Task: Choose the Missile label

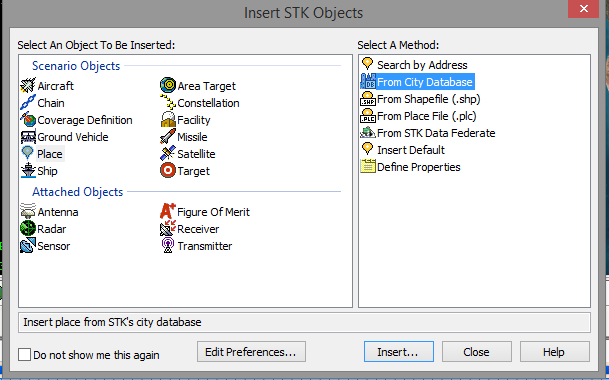Action: coord(192,137)
